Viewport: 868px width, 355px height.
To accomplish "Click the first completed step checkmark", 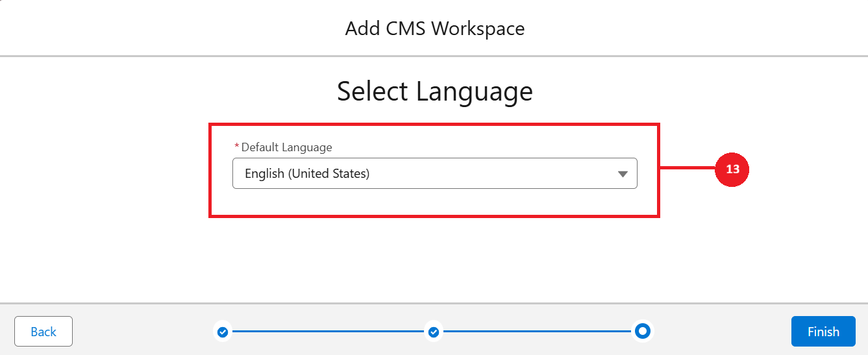I will point(223,332).
